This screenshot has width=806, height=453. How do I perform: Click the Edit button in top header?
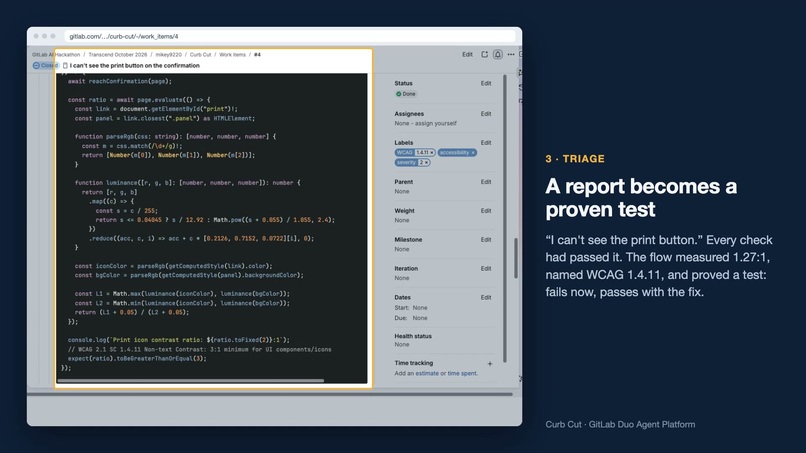click(x=467, y=54)
